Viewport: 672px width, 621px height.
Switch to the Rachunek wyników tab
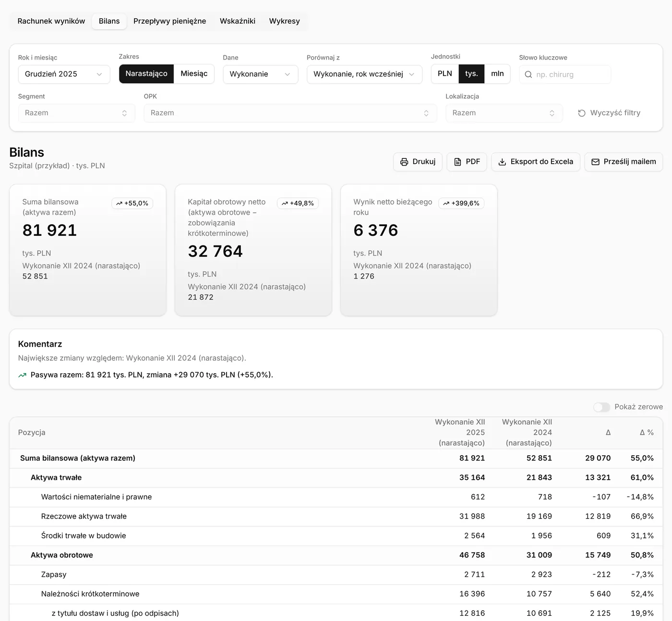[51, 21]
